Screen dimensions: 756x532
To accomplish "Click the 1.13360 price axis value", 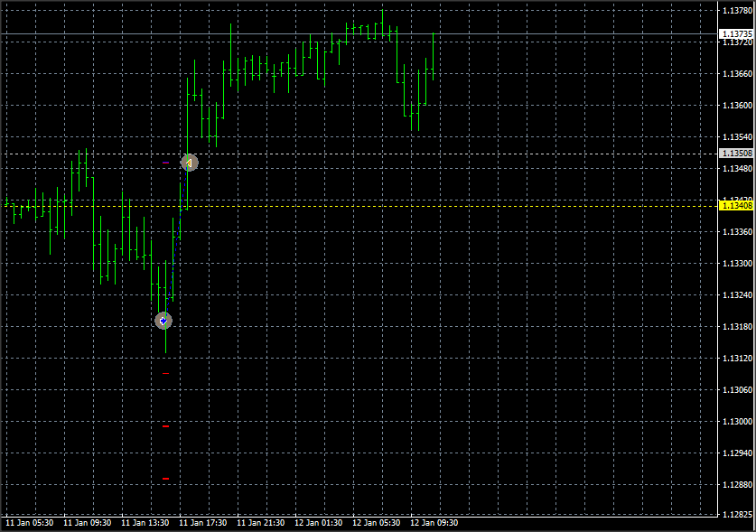I will point(737,231).
